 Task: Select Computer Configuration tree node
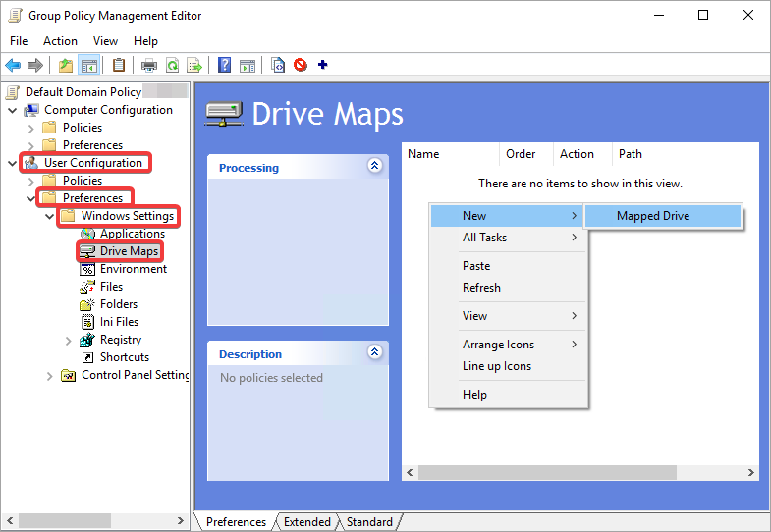pyautogui.click(x=108, y=110)
